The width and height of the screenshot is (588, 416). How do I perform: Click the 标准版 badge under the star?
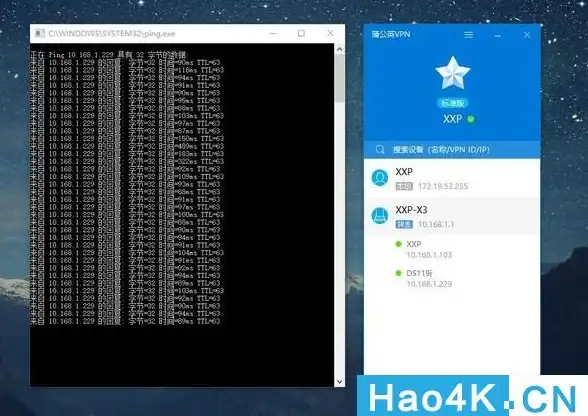click(453, 103)
